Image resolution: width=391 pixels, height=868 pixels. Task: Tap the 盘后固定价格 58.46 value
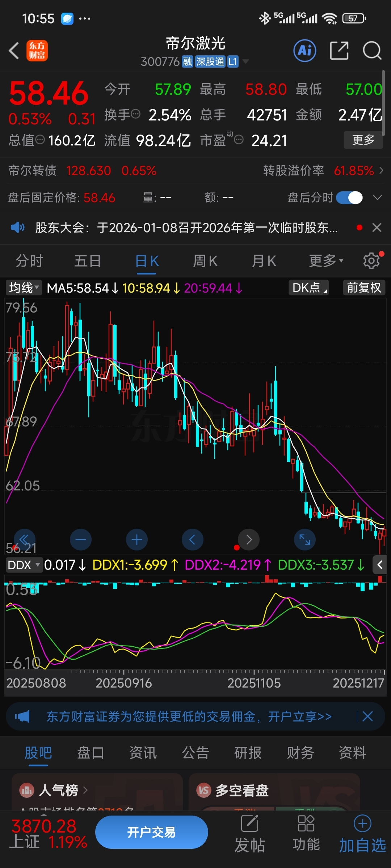click(99, 198)
